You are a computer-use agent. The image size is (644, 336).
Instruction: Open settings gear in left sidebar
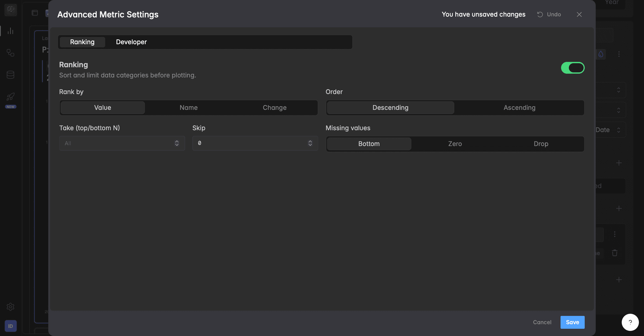click(x=10, y=307)
